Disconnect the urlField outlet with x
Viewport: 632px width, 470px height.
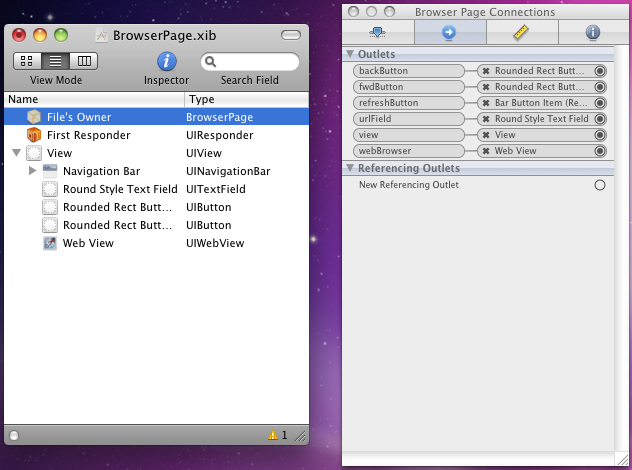coord(486,119)
